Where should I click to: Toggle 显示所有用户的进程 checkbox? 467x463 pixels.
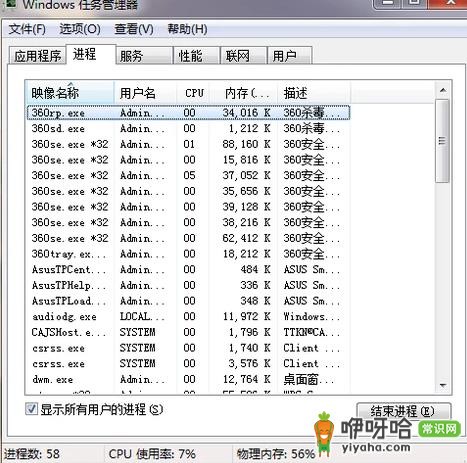pyautogui.click(x=31, y=409)
